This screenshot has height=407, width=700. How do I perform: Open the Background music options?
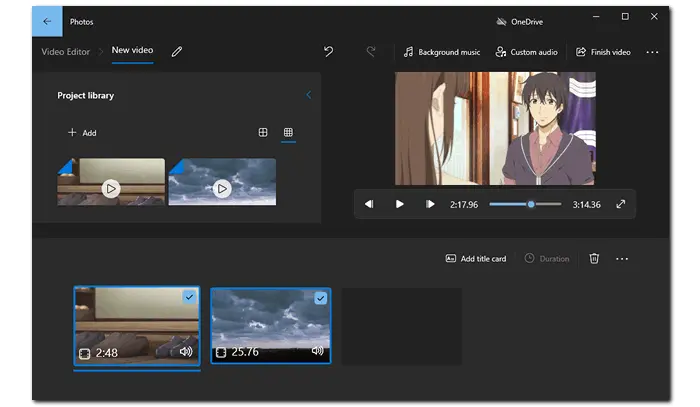click(x=442, y=52)
